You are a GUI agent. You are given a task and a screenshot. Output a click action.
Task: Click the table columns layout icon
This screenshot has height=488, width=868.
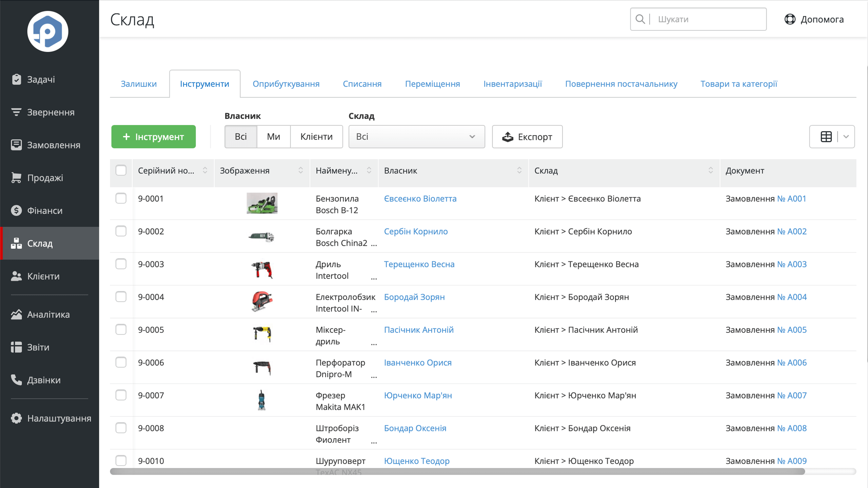826,137
